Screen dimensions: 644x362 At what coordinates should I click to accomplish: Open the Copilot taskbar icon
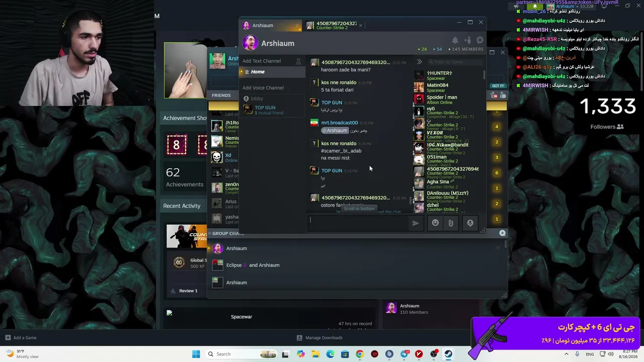coord(301,354)
